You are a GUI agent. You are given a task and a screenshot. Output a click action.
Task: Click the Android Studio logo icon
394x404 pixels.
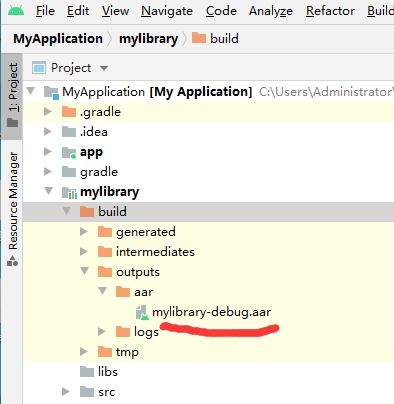pyautogui.click(x=16, y=11)
